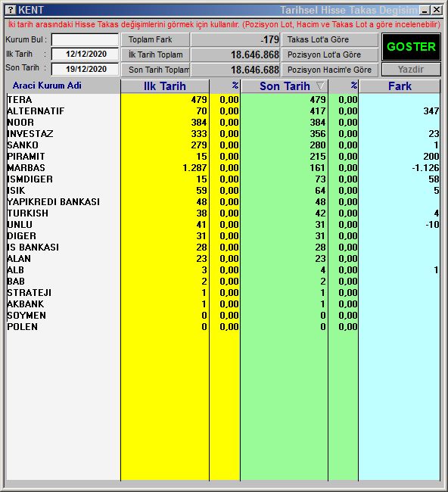Click the sort triangle on Son Tarih
Screen dimensions: 448x492
320,86
